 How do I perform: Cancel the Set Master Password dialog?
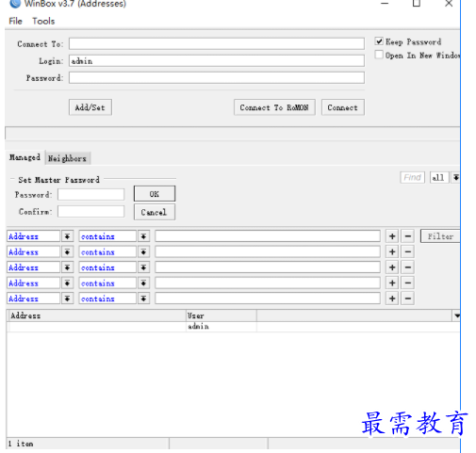pos(155,212)
